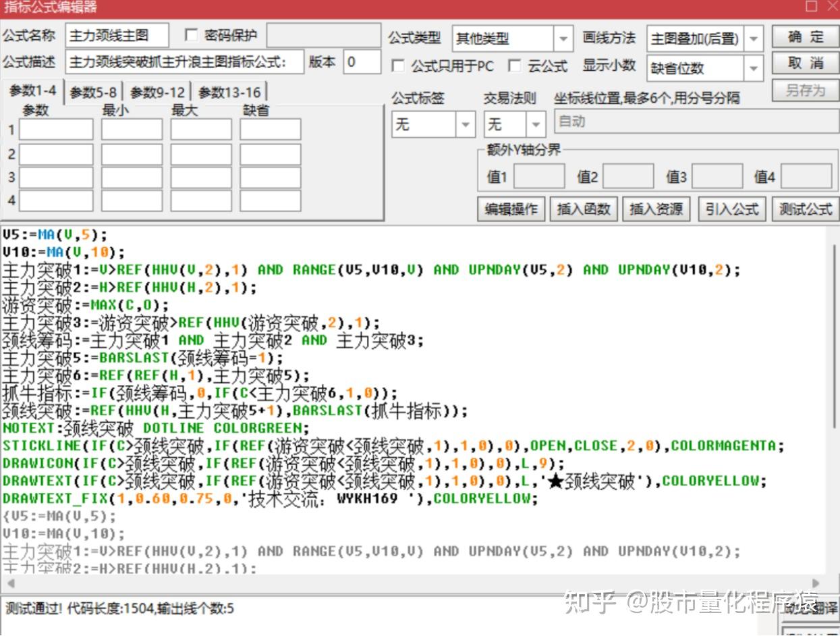Click the 值3 Y-axis boundary field
The width and height of the screenshot is (840, 636).
(717, 176)
